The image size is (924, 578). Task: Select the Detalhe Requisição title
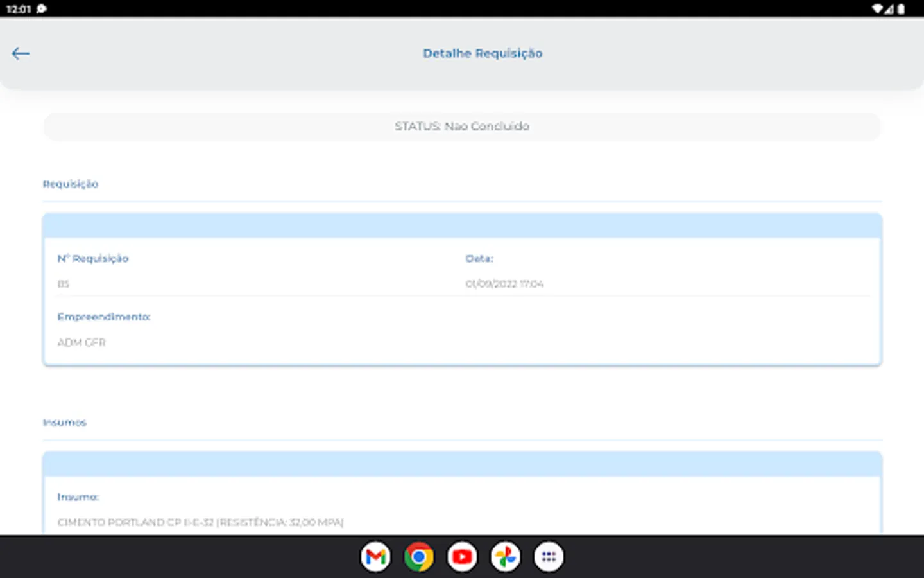pos(483,53)
